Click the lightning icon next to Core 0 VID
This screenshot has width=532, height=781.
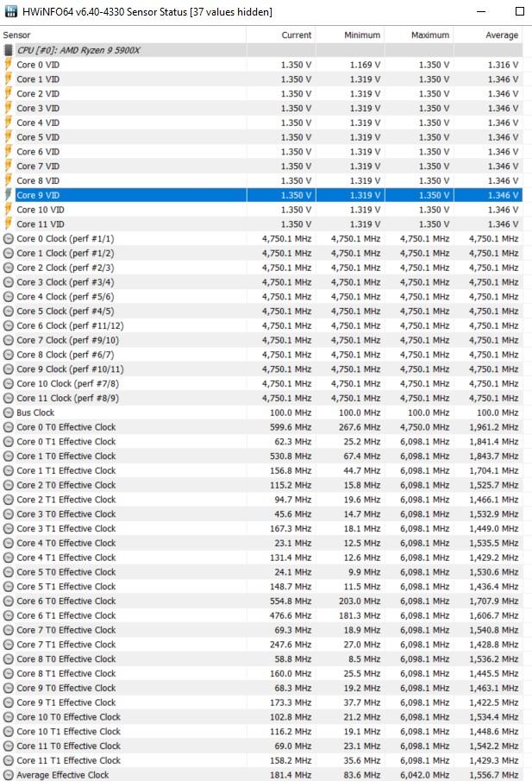(x=8, y=64)
